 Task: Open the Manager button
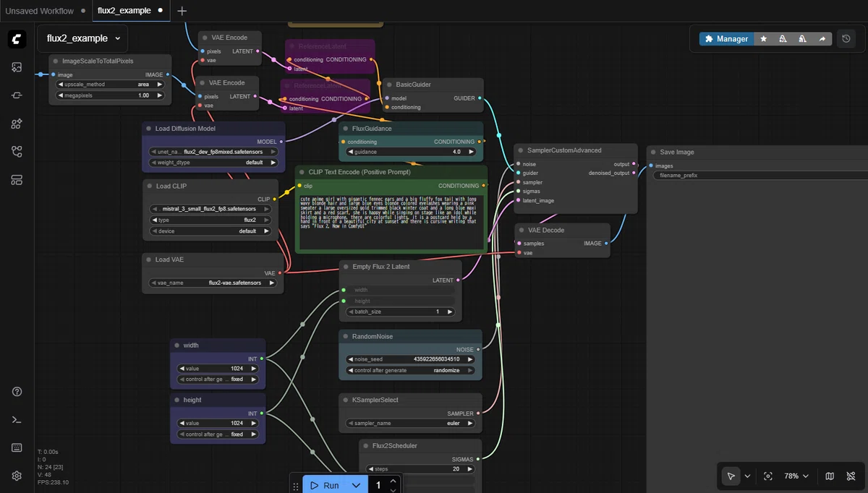[726, 39]
